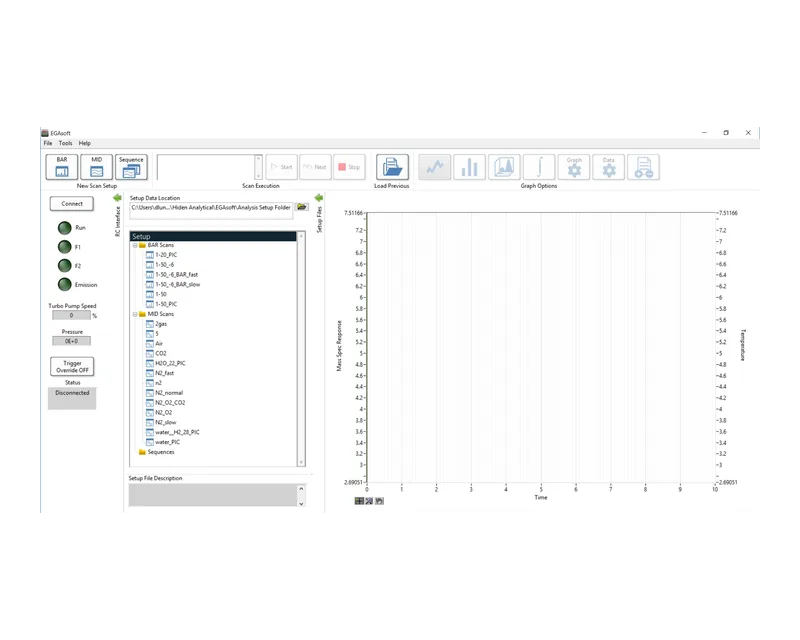This screenshot has height=640, width=800.
Task: Collapse Setup Files panel with green arrow
Action: (x=319, y=198)
